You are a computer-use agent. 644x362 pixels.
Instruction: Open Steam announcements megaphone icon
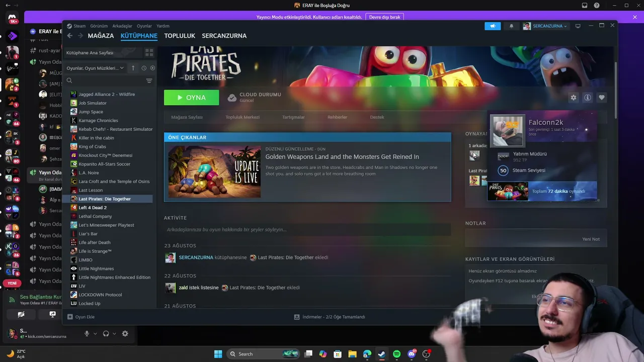click(x=493, y=26)
